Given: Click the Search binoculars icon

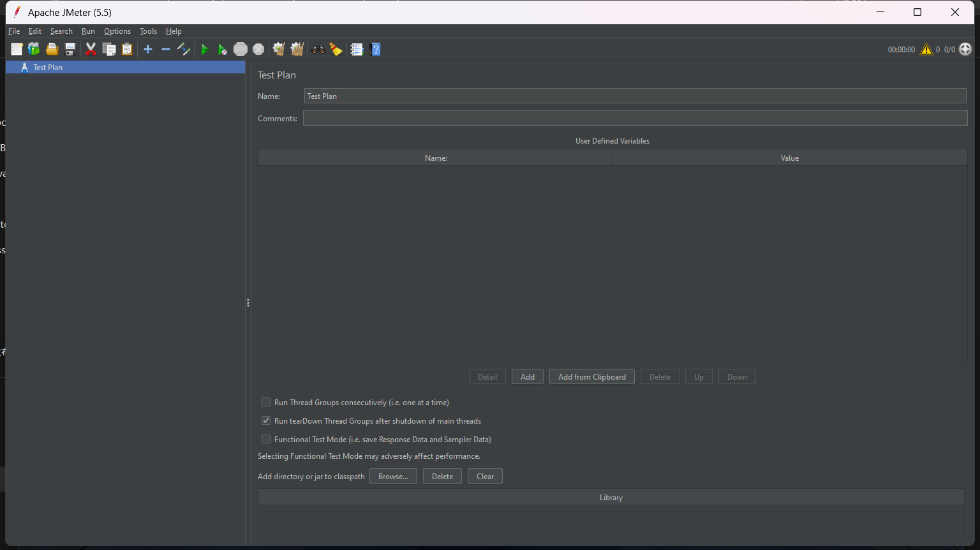Looking at the screenshot, I should [x=318, y=49].
